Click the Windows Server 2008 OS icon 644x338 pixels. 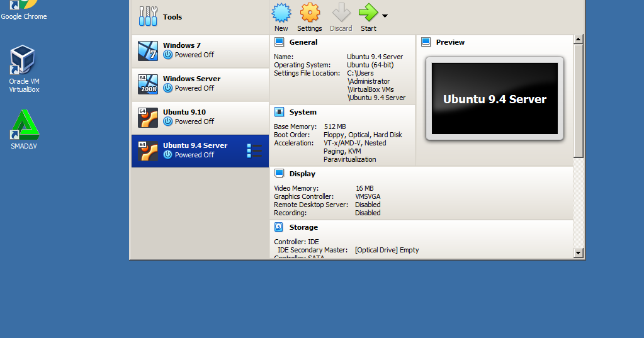coord(148,84)
